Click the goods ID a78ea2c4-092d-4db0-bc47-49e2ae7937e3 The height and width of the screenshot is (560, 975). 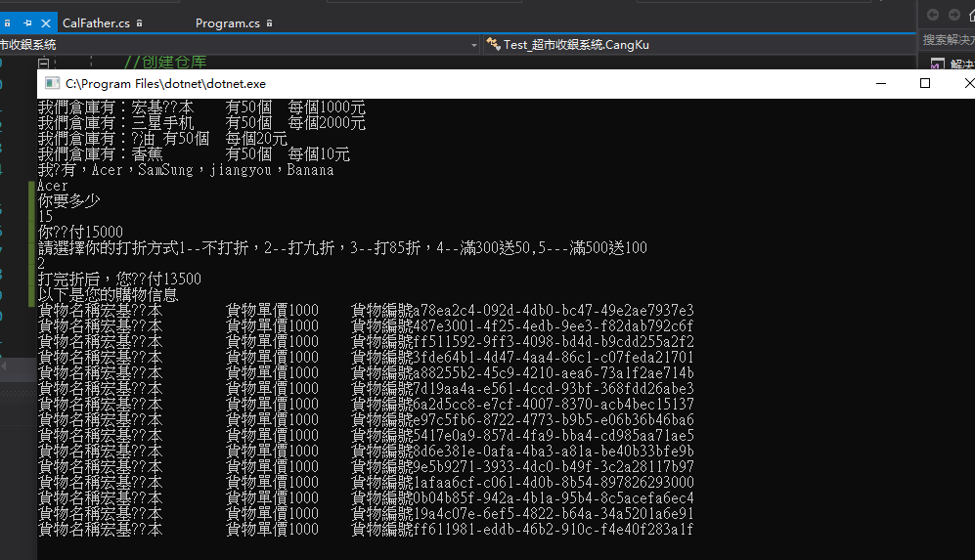pyautogui.click(x=553, y=310)
